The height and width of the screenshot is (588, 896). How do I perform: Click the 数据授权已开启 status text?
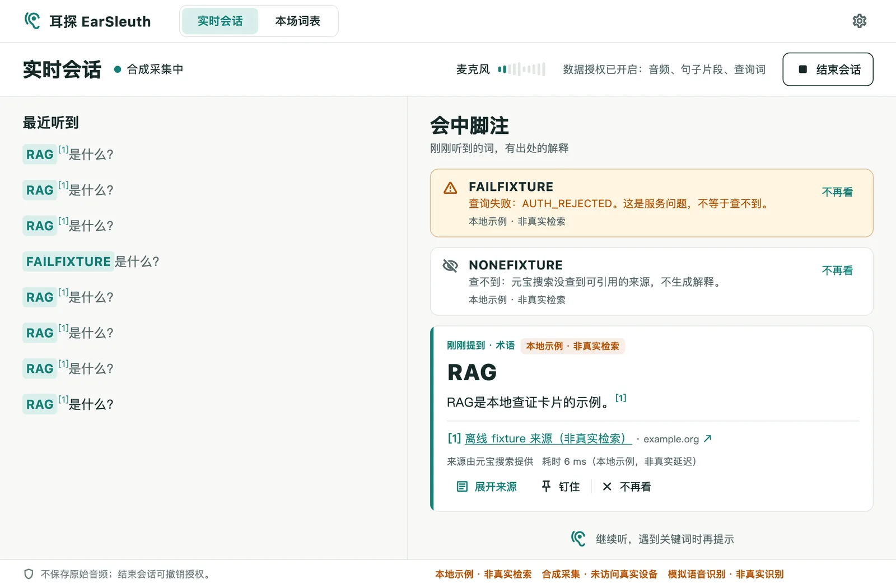coord(664,69)
